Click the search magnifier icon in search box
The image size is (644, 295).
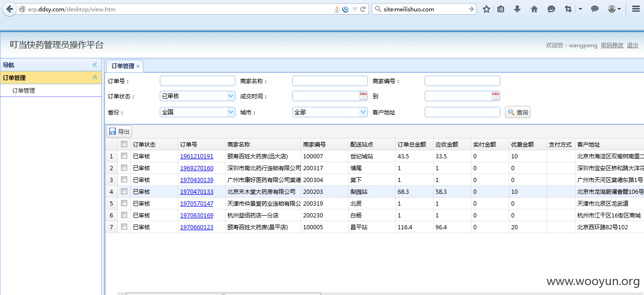pos(377,9)
